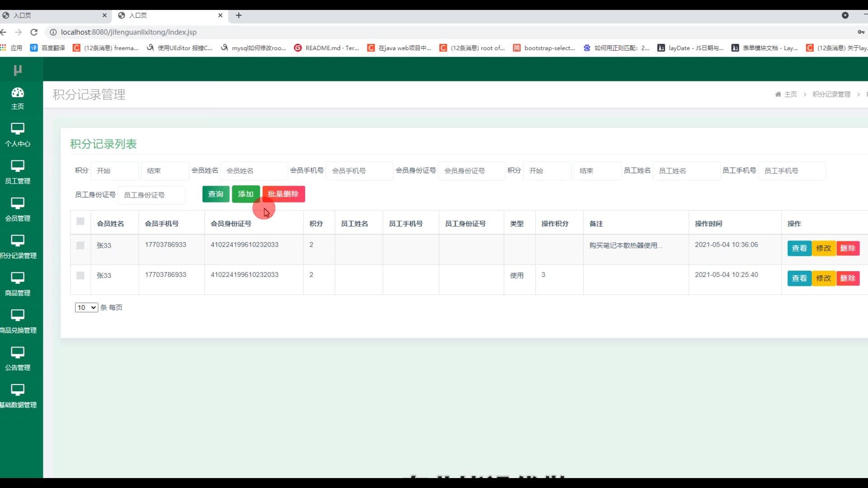Click 修改 on the first record row
The width and height of the screenshot is (868, 488).
[823, 249]
